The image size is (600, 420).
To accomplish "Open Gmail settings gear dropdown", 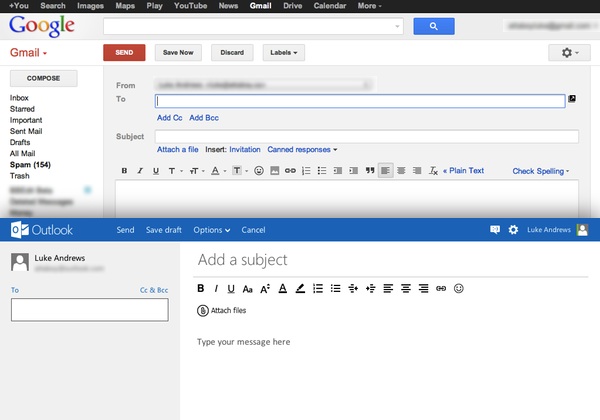I will pos(569,52).
